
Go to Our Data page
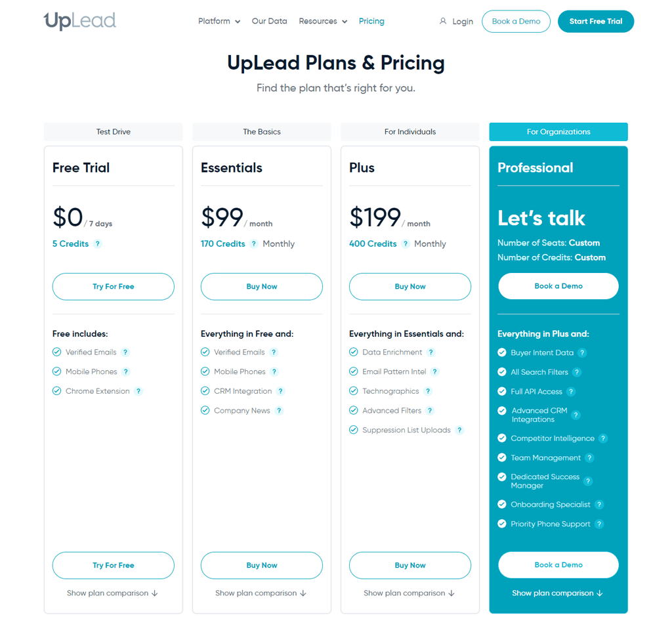pos(269,21)
